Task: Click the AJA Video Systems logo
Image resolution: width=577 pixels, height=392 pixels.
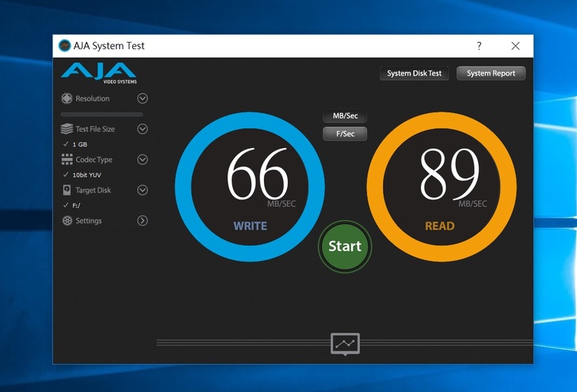Action: 98,73
